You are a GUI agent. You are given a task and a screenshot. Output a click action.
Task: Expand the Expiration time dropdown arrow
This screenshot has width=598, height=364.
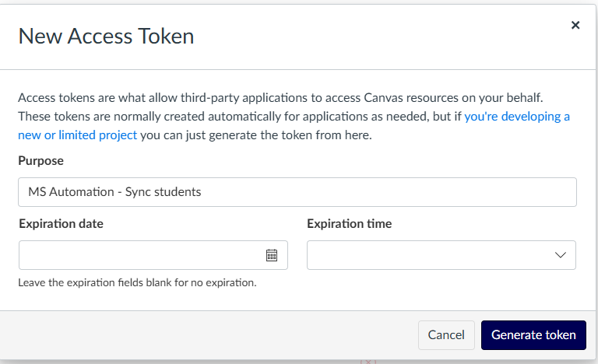(560, 255)
